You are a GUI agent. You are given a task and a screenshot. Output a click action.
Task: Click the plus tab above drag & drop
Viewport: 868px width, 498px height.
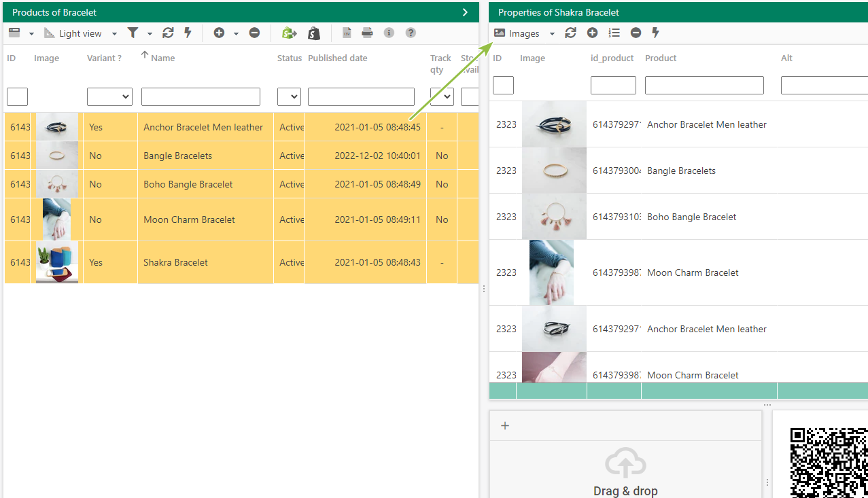pos(504,425)
